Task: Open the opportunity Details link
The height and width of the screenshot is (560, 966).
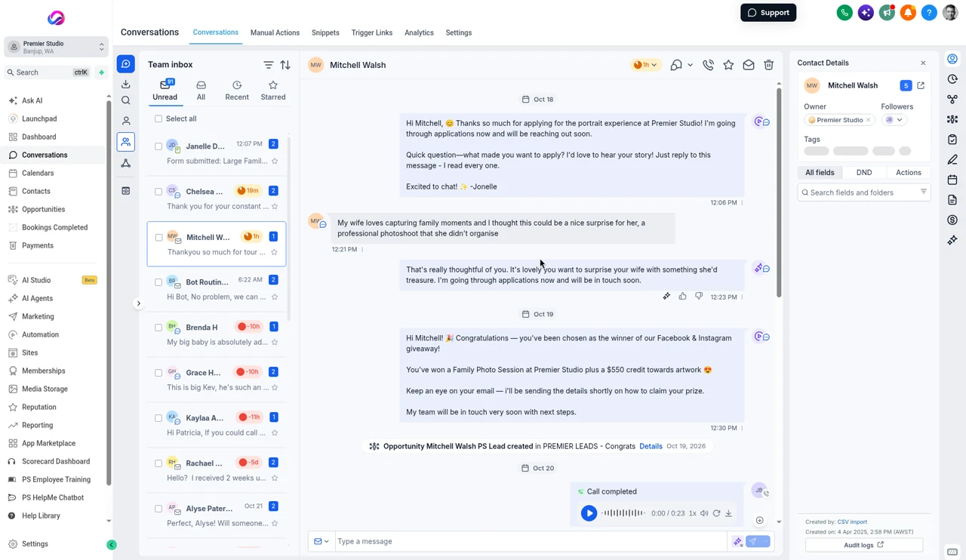Action: pyautogui.click(x=651, y=446)
